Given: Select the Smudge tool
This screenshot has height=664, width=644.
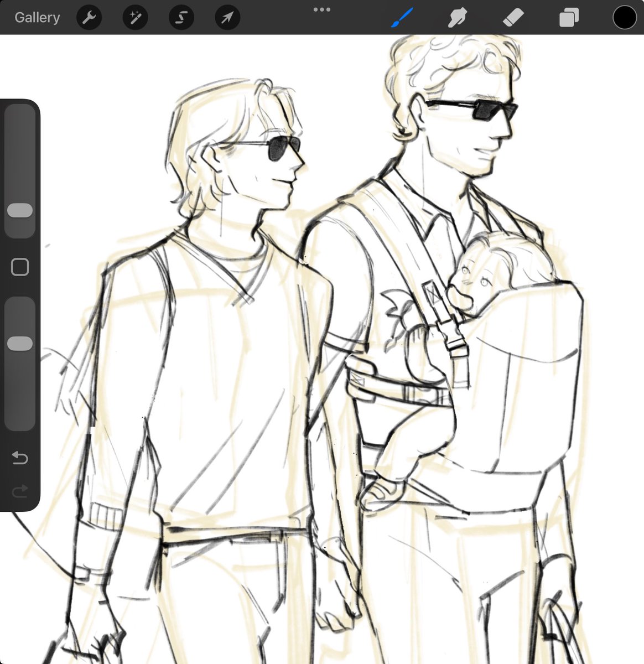Looking at the screenshot, I should [457, 18].
